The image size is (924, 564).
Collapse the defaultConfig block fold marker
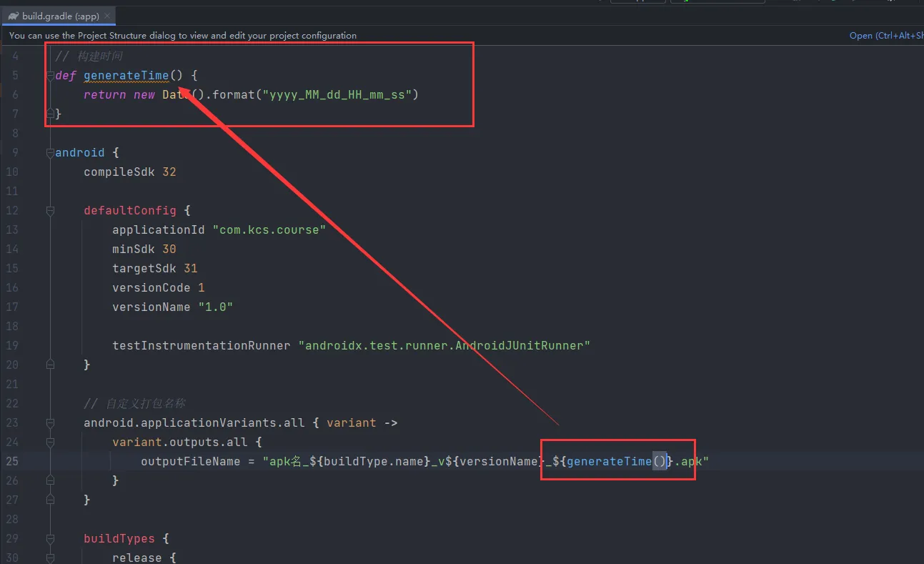(x=50, y=210)
